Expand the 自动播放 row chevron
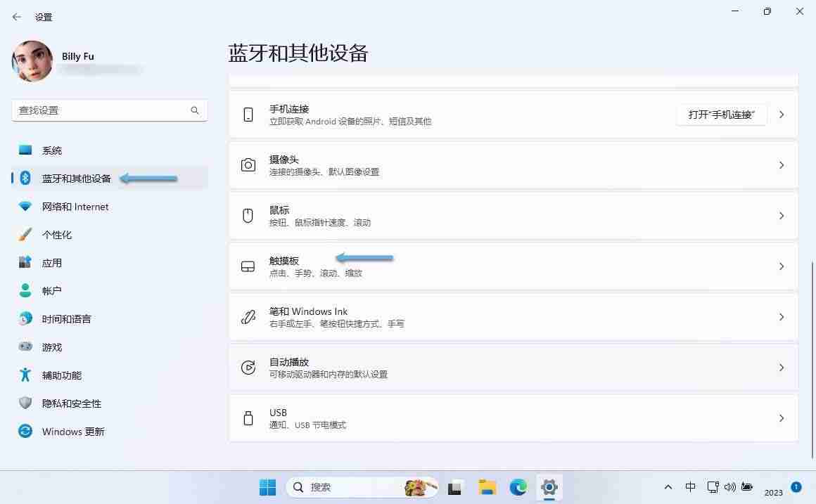Screen dimensions: 816x504 [x=781, y=368]
